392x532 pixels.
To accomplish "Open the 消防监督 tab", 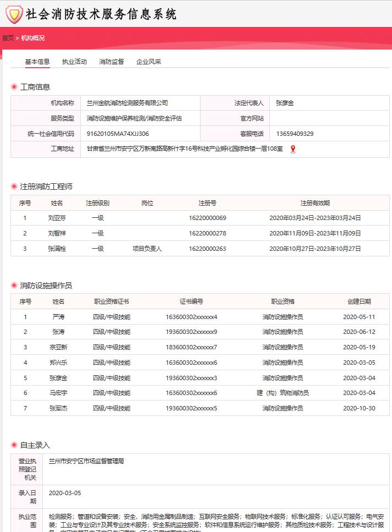I will click(111, 62).
